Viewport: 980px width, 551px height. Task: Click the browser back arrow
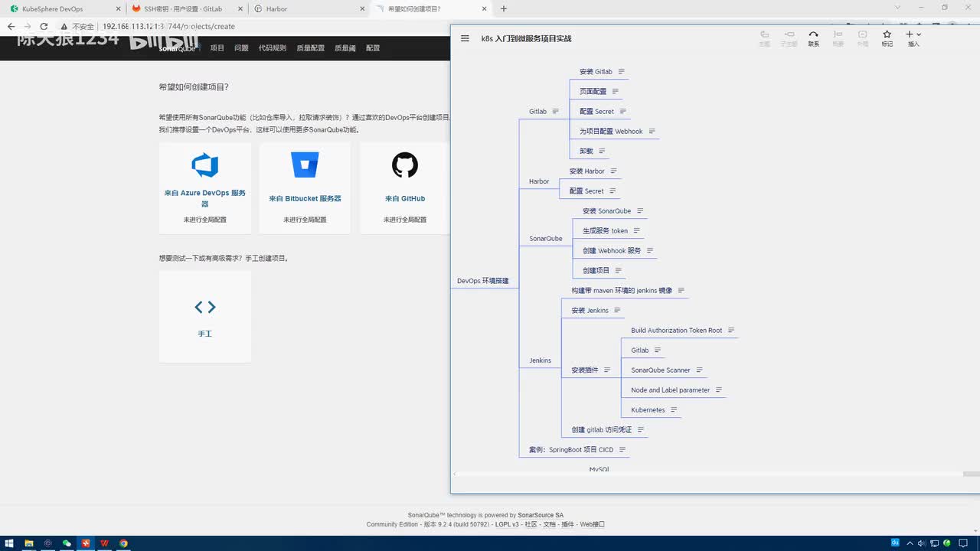tap(11, 26)
